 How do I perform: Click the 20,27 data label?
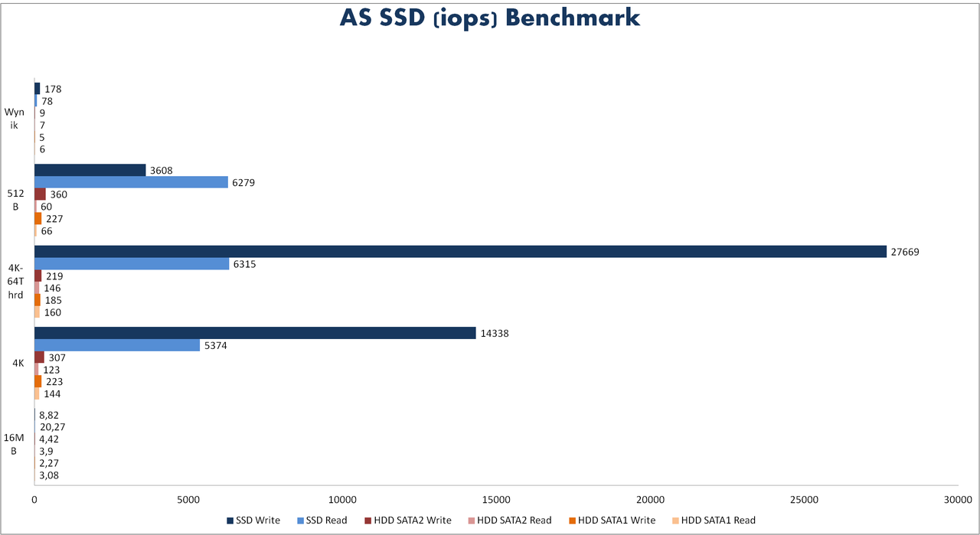52,427
